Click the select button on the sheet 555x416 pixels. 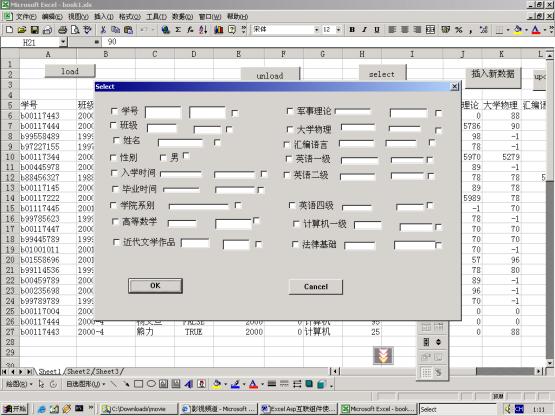[x=382, y=73]
